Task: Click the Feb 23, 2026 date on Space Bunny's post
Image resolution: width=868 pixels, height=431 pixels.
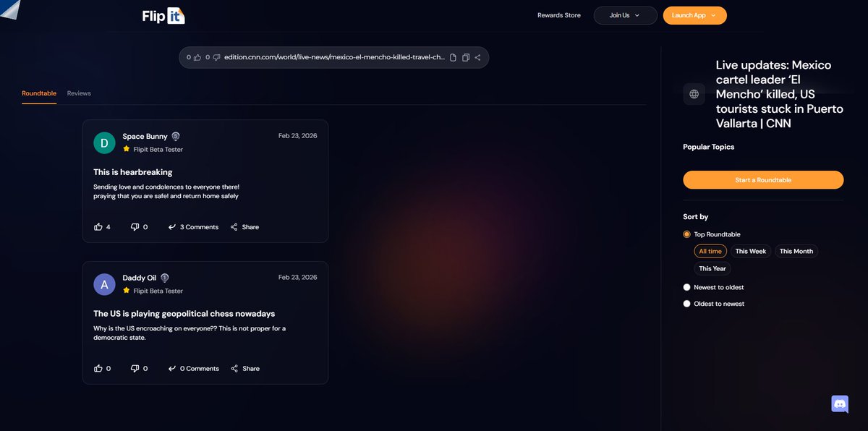Action: 297,136
